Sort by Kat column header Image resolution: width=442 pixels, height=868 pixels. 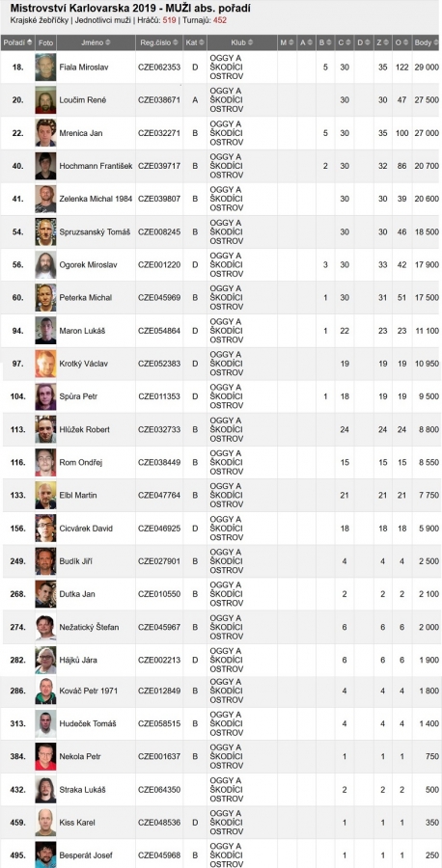195,42
